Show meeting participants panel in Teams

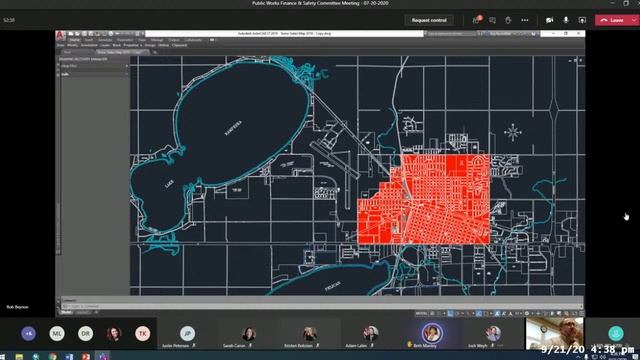[x=476, y=20]
